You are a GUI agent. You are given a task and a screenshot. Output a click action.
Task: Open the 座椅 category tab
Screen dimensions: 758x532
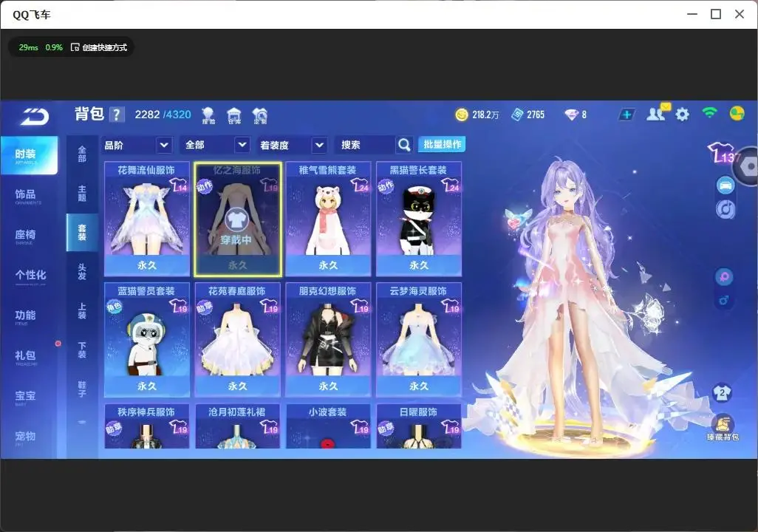click(26, 236)
